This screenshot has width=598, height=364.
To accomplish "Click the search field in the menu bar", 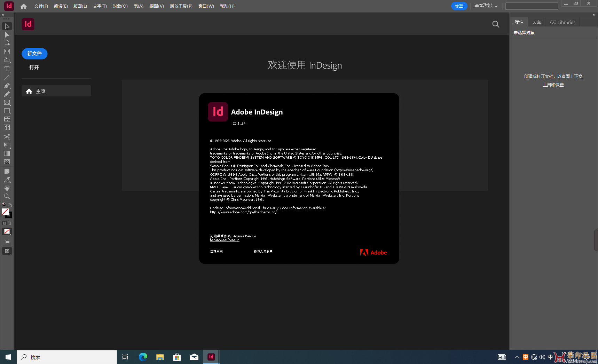I will pyautogui.click(x=532, y=6).
